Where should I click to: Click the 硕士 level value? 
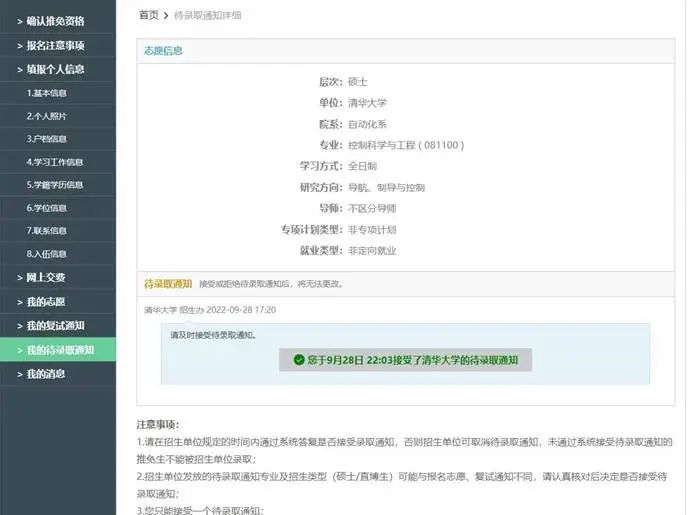[358, 82]
